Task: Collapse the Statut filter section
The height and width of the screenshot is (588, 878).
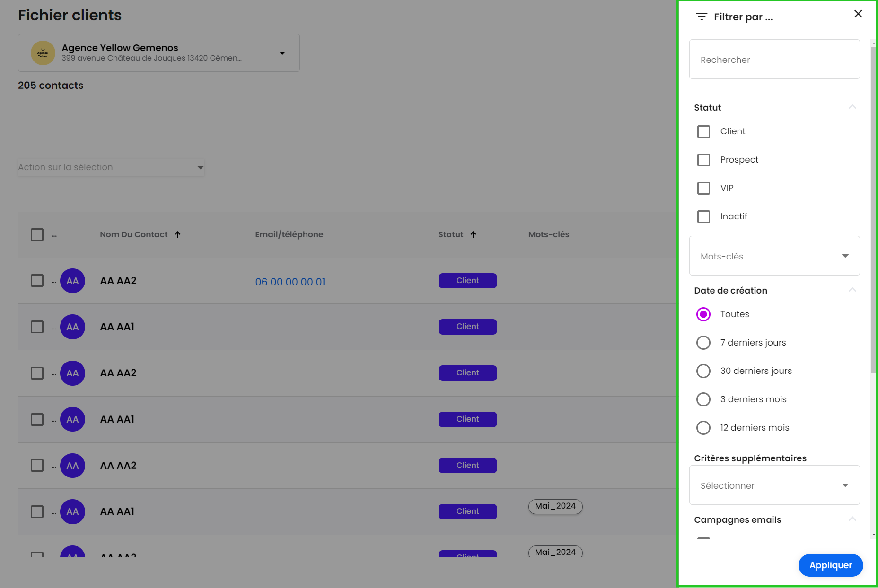Action: coord(852,107)
